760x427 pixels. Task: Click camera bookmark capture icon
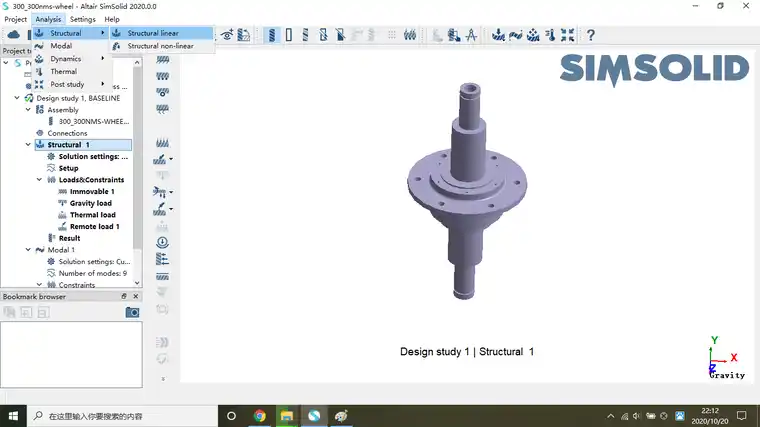tap(132, 312)
